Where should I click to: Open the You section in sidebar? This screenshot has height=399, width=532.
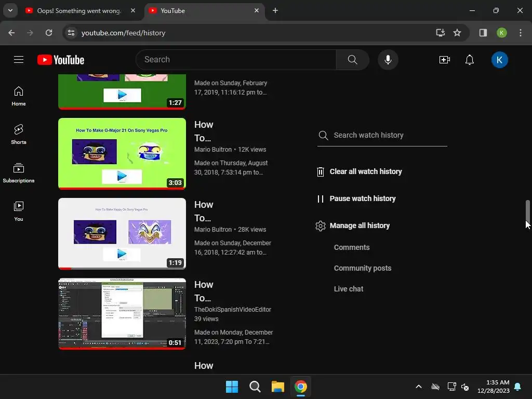tap(19, 211)
